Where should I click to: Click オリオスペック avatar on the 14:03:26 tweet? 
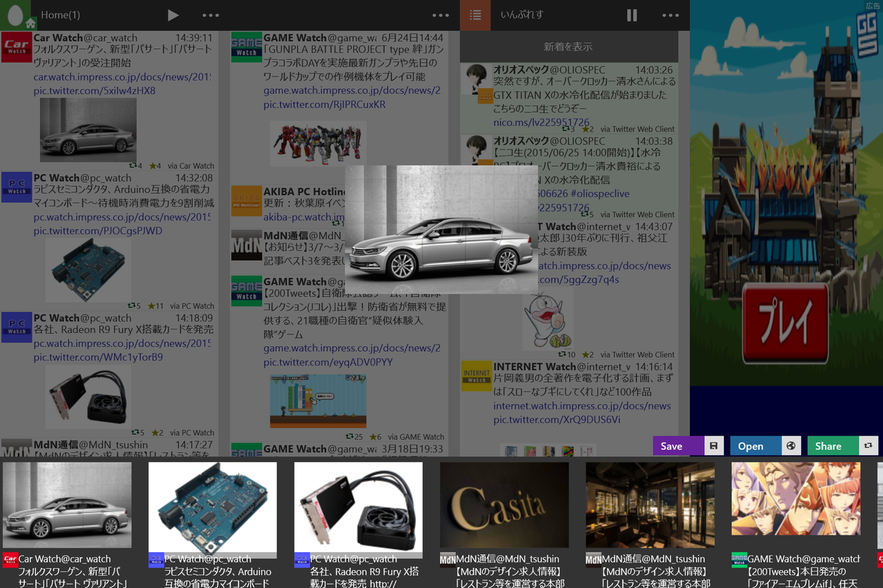click(x=477, y=79)
